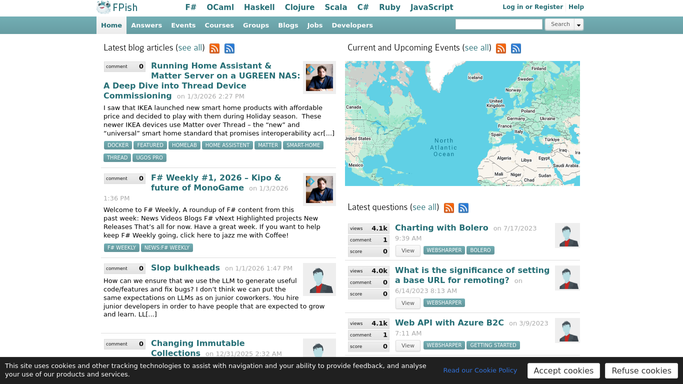Switch to the Answers tab
The image size is (683, 384).
point(146,25)
